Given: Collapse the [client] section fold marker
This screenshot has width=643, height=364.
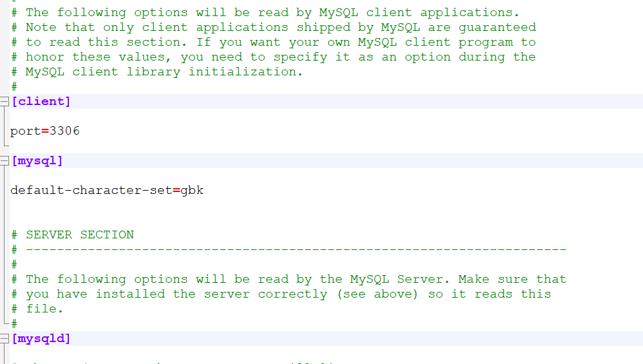Looking at the screenshot, I should tap(4, 101).
